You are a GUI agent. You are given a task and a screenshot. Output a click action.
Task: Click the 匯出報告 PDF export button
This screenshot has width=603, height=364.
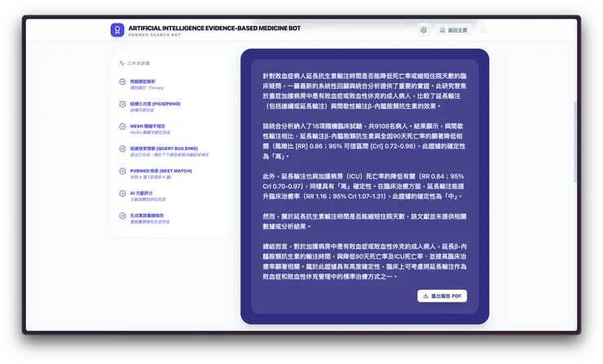click(x=442, y=296)
